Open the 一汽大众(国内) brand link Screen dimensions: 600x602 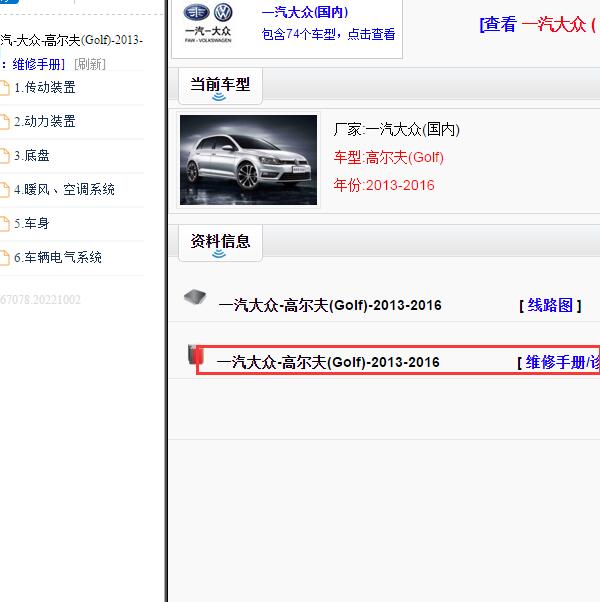(x=305, y=12)
